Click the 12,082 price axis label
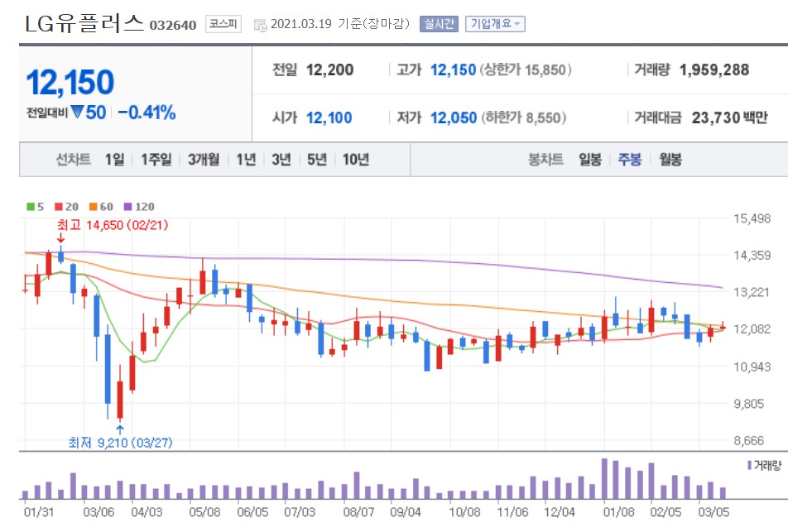 click(752, 329)
